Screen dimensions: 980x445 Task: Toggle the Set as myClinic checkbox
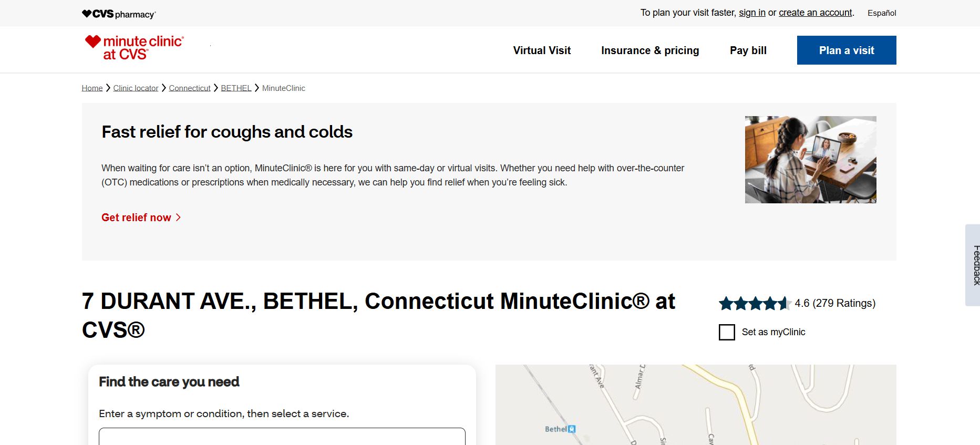(727, 332)
